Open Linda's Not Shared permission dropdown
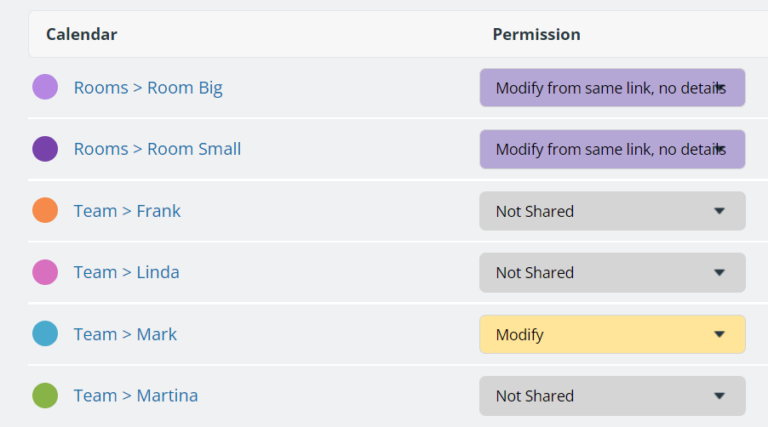The image size is (768, 427). click(x=612, y=272)
